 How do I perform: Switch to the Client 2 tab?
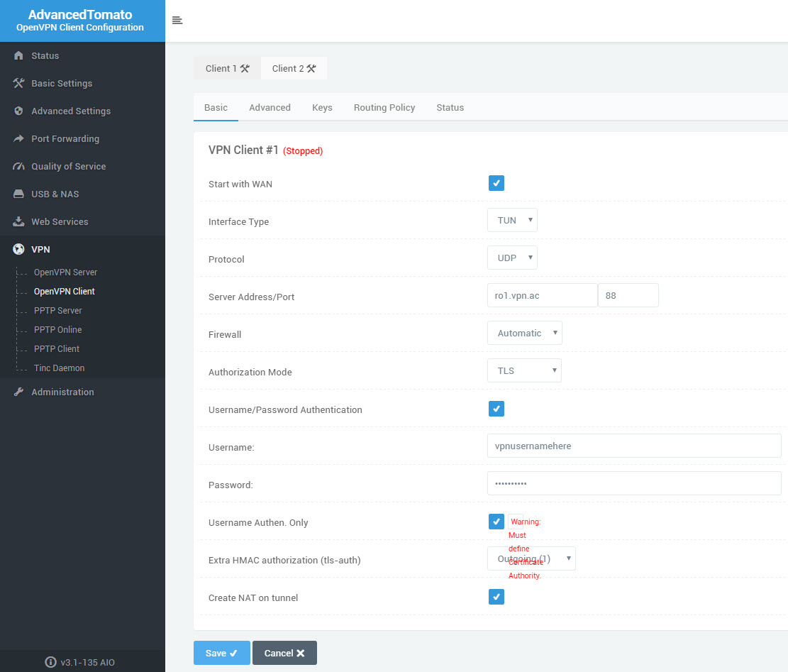[294, 68]
